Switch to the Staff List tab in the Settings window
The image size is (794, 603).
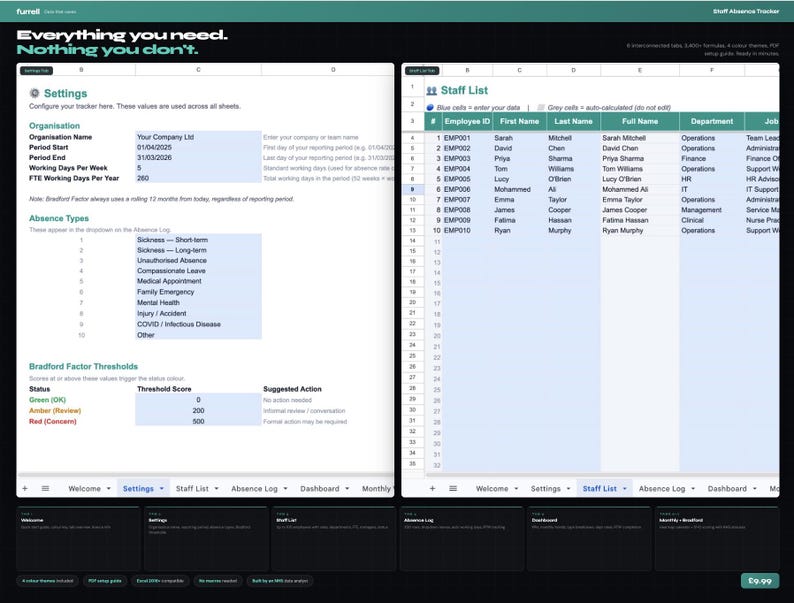click(192, 489)
